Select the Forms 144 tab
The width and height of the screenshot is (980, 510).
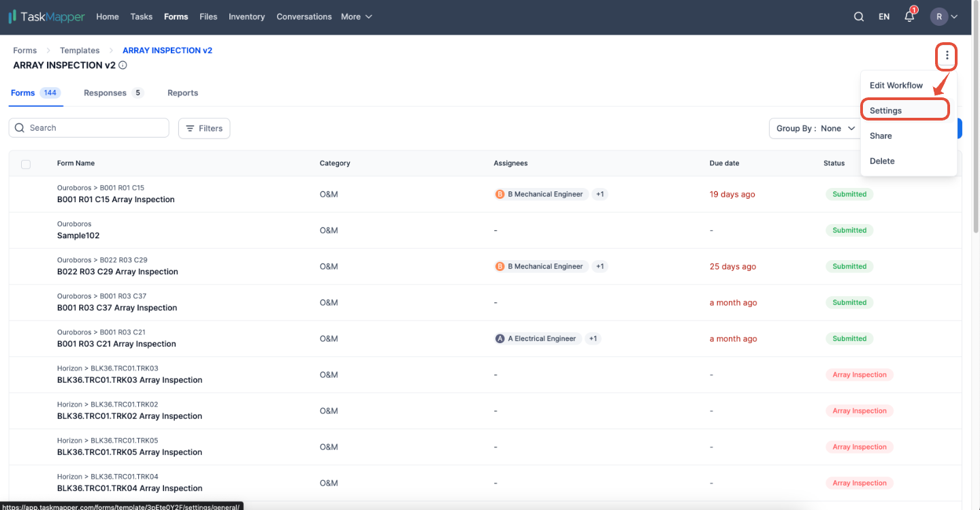click(35, 93)
